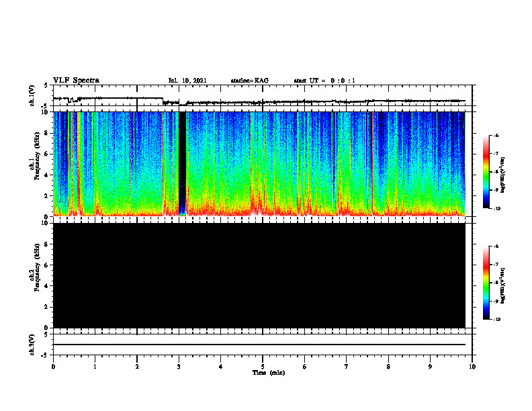532x411 pixels.
Task: Click the "VLF Spectra" plot title
Action: pyautogui.click(x=76, y=81)
